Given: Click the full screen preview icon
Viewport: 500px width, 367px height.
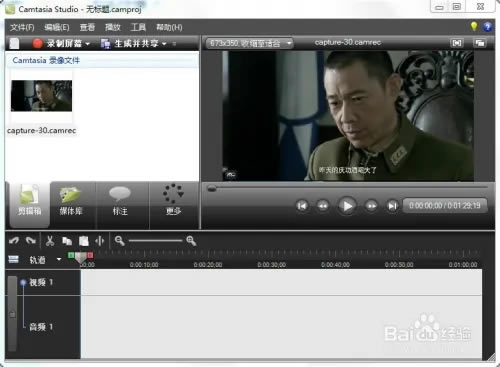Looking at the screenshot, I should 457,43.
